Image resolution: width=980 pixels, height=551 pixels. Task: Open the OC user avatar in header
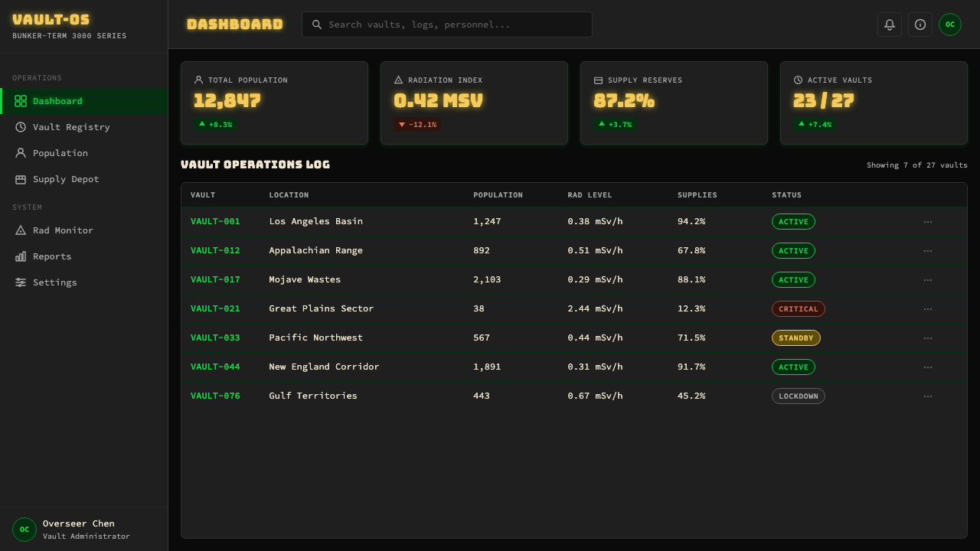(950, 24)
